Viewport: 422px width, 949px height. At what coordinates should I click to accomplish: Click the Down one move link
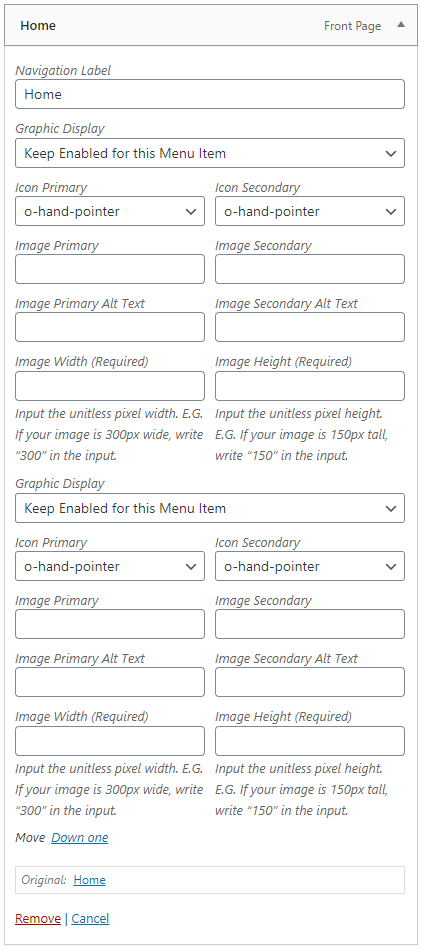[x=80, y=838]
